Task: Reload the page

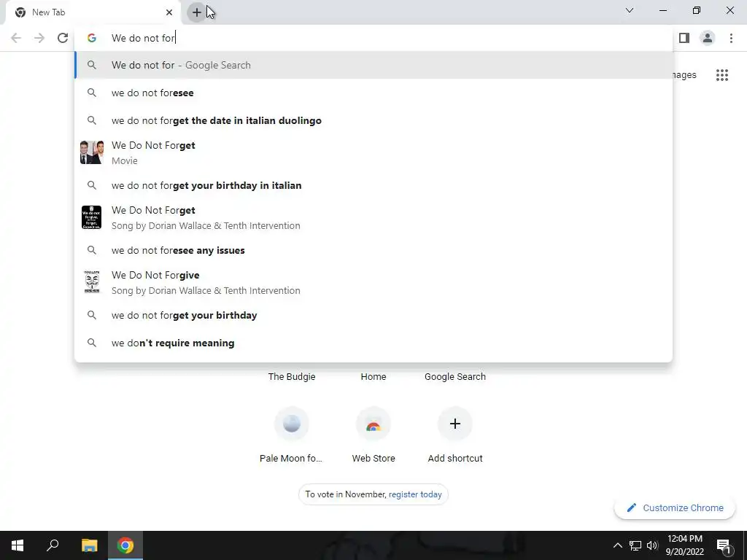Action: click(x=63, y=38)
